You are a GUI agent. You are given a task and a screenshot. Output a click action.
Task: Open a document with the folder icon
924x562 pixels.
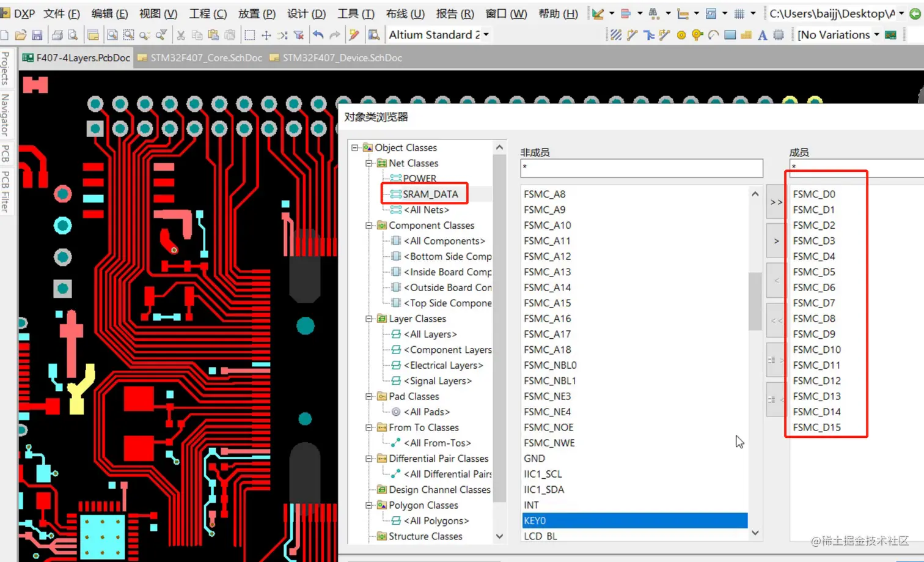point(21,35)
